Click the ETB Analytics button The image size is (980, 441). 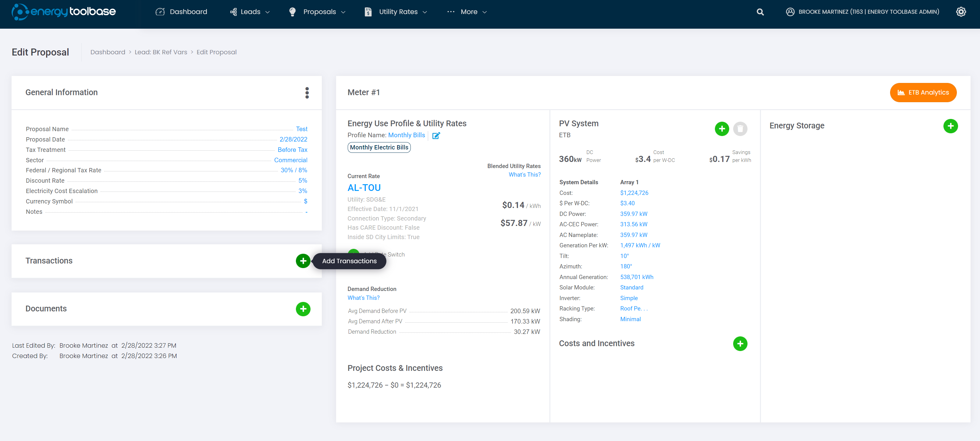(x=923, y=92)
